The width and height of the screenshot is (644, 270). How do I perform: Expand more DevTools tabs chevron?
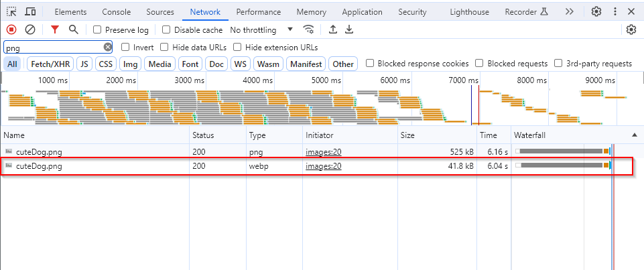569,12
